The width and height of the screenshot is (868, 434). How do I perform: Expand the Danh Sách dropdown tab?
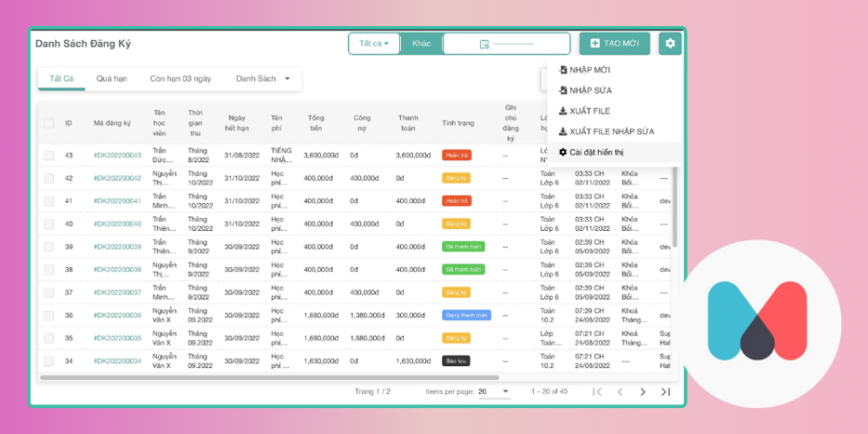pos(263,79)
